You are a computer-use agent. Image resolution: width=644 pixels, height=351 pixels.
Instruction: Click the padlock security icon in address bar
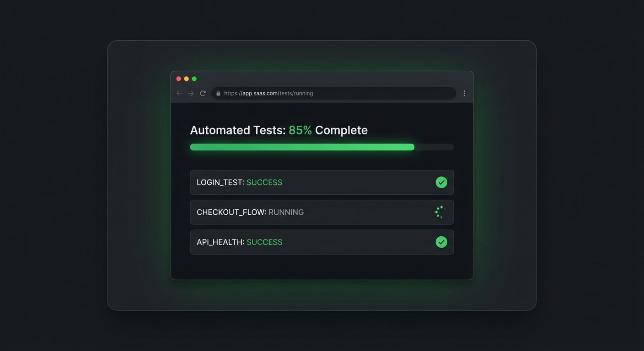tap(218, 93)
